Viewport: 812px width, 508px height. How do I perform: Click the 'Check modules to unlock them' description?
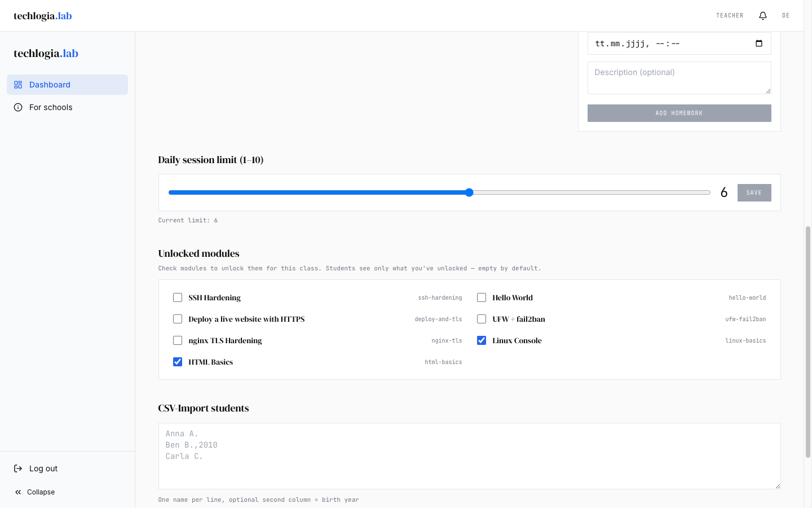pyautogui.click(x=350, y=268)
